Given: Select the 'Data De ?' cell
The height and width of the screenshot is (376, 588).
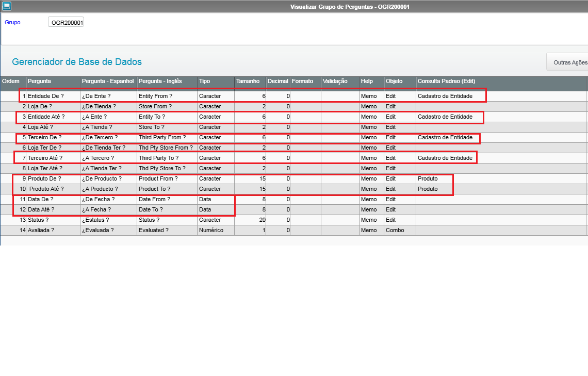Looking at the screenshot, I should (53, 200).
